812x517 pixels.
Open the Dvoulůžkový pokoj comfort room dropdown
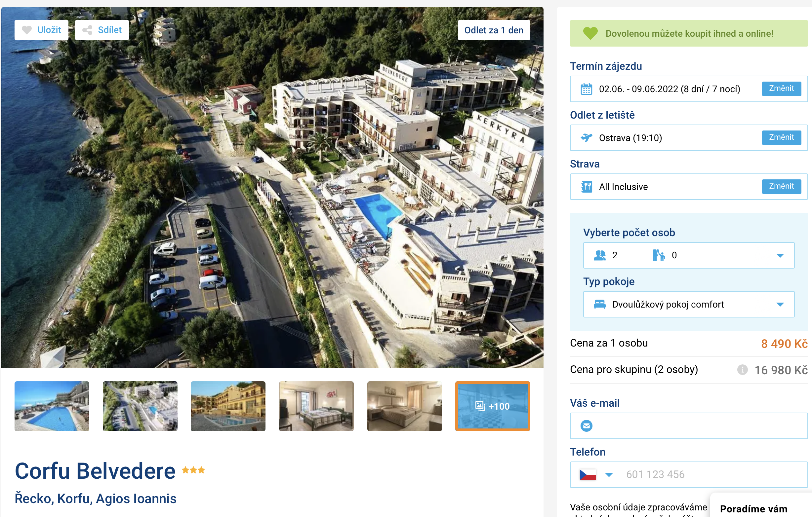click(x=689, y=304)
